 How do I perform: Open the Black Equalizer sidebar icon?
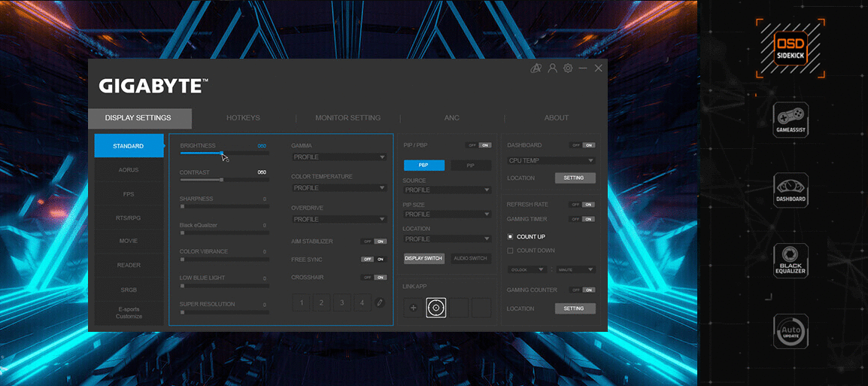click(x=791, y=261)
